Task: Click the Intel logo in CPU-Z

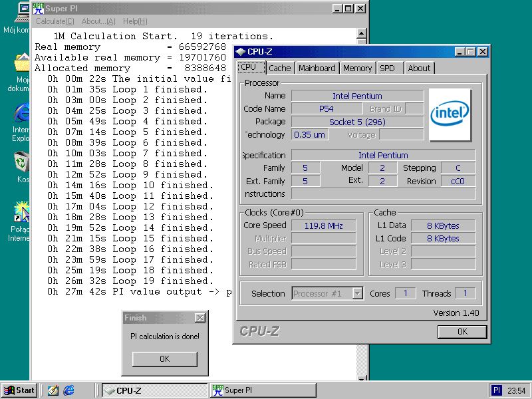Action: 450,114
